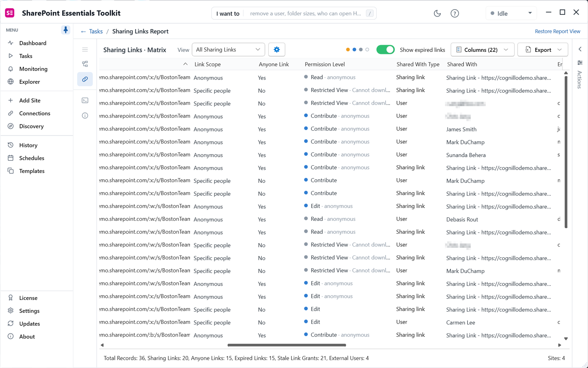The image size is (588, 368).
Task: Click the app logo SE icon
Action: pyautogui.click(x=10, y=13)
